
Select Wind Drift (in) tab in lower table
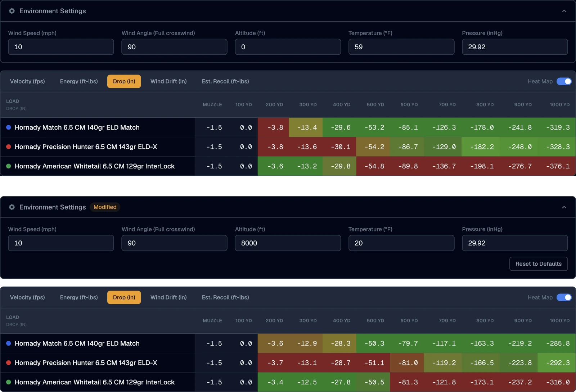coord(168,297)
